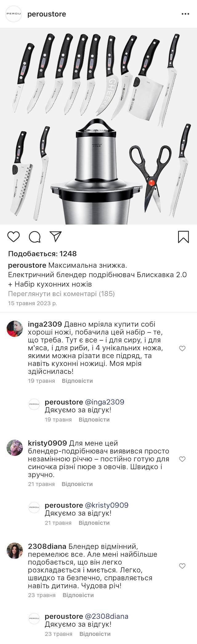Image resolution: width=197 pixels, height=644 pixels.
Task: Open the @kristy0909 mention link
Action: pos(107,505)
